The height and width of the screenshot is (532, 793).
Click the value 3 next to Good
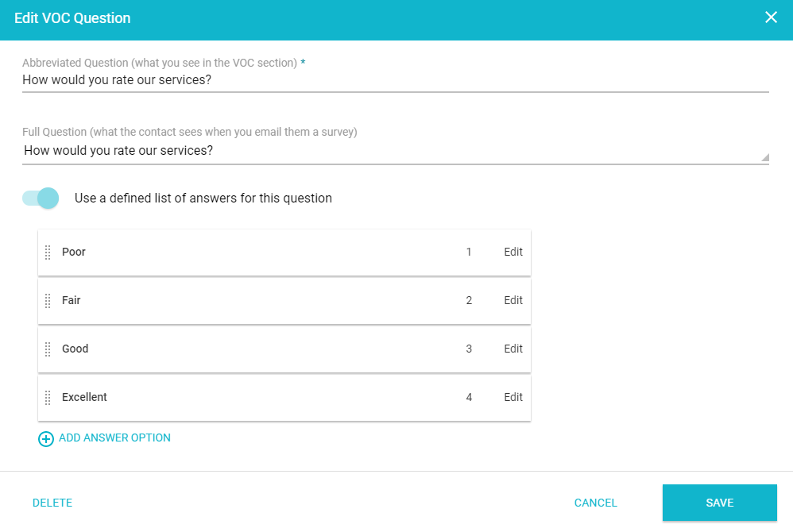[x=469, y=349]
